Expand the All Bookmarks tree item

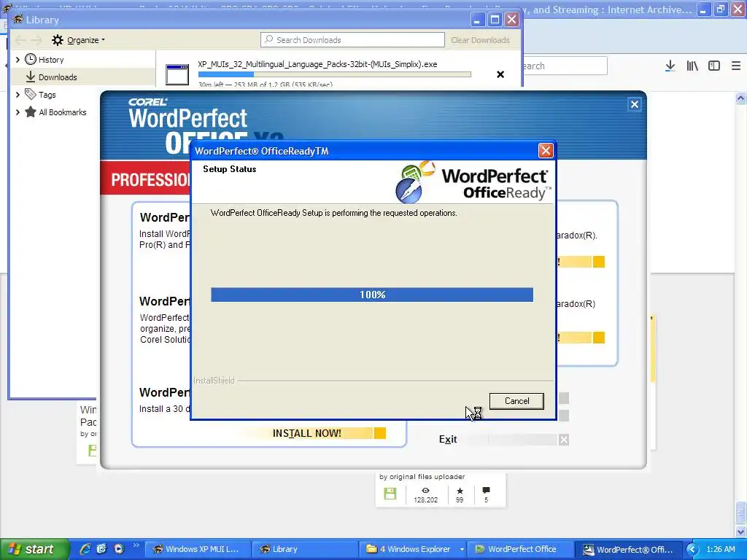tap(18, 112)
